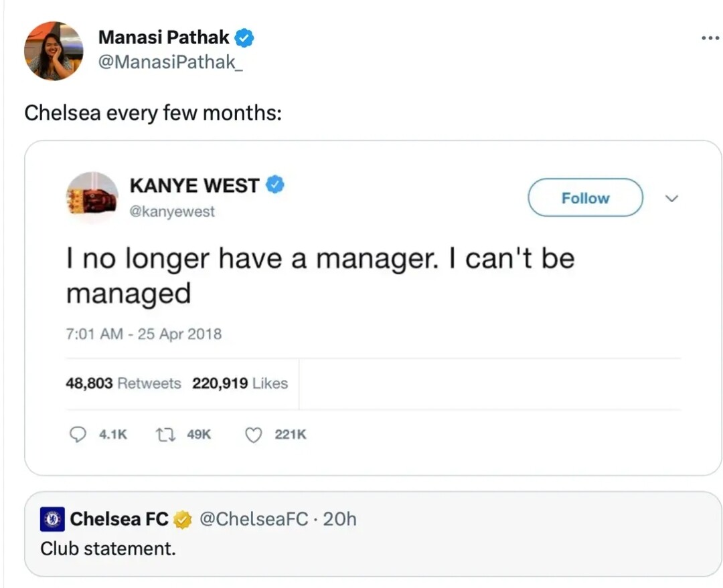Click the KANYE WEST account name
This screenshot has height=588, width=723.
click(x=195, y=186)
